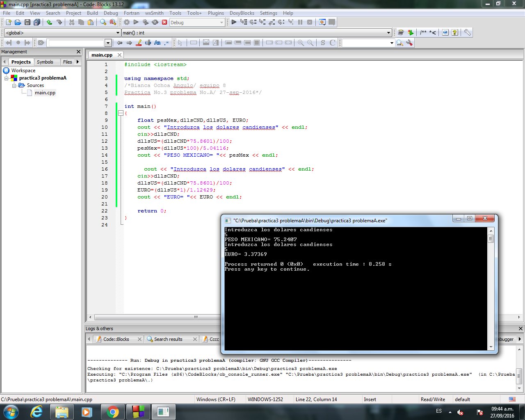Open thread search options wrench icon
Image resolution: width=525 pixels, height=420 pixels.
[x=409, y=43]
